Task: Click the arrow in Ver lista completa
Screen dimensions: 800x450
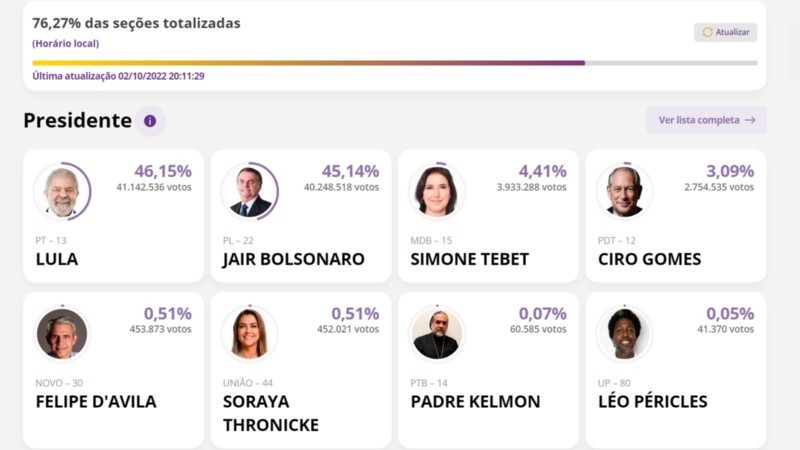Action: pos(750,120)
